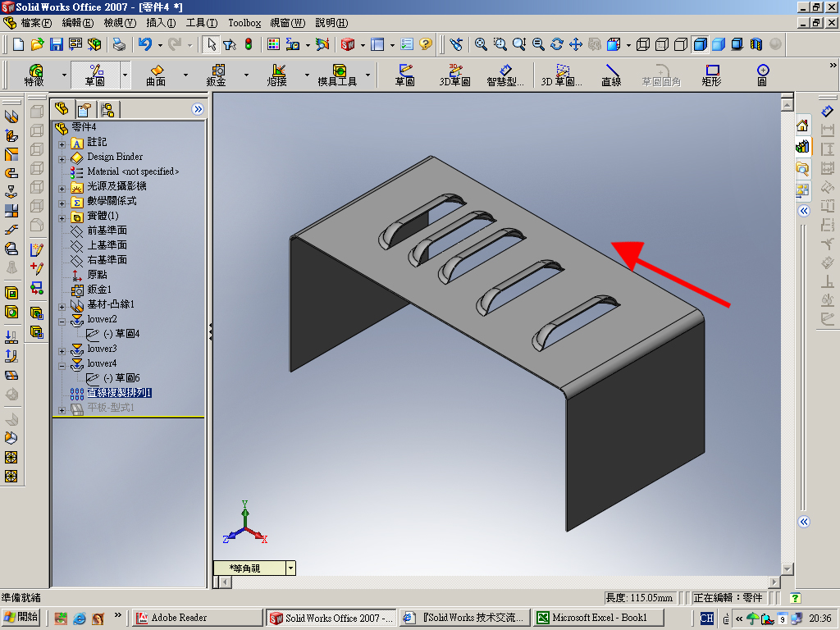This screenshot has width=840, height=630.
Task: Toggle Shadows in Shaded Mode
Action: coord(737,44)
